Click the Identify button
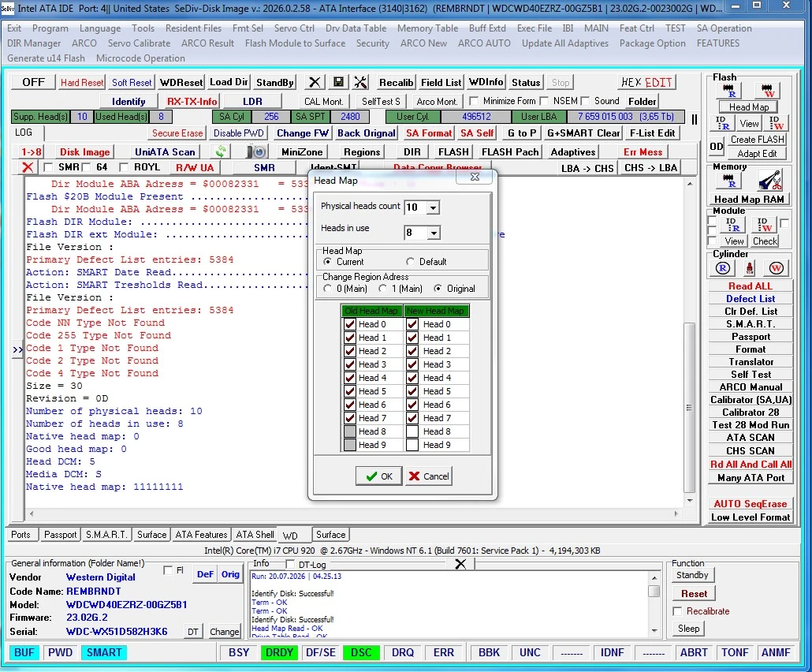812x672 pixels. 129,102
